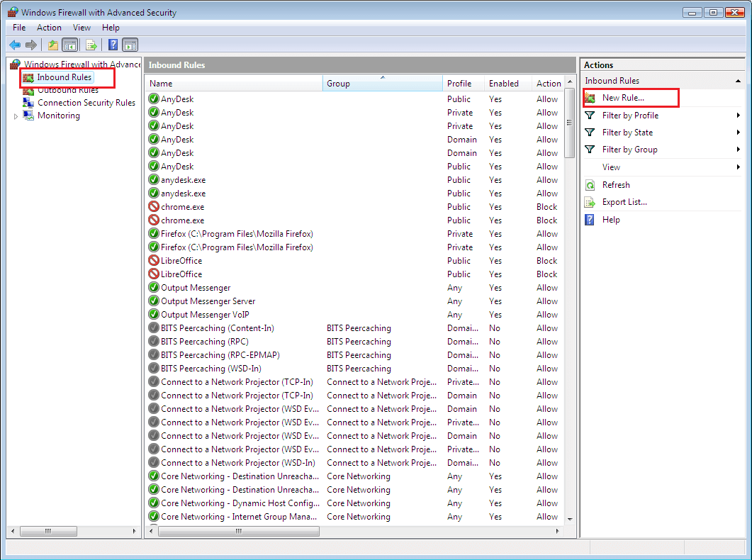Open the Filter by Group submenu arrow

738,150
